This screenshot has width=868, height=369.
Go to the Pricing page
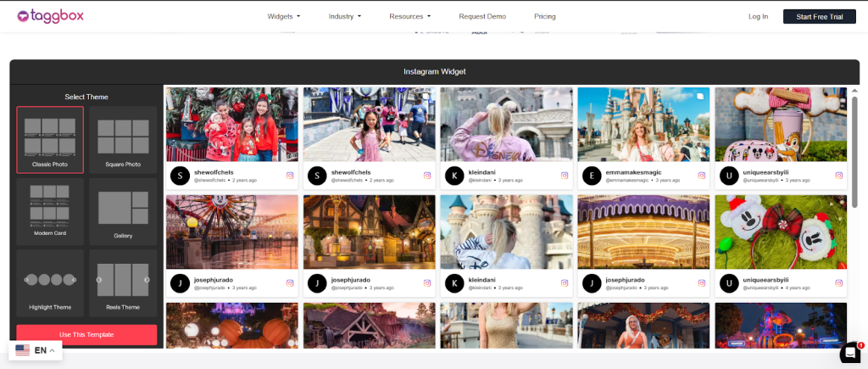pyautogui.click(x=545, y=16)
